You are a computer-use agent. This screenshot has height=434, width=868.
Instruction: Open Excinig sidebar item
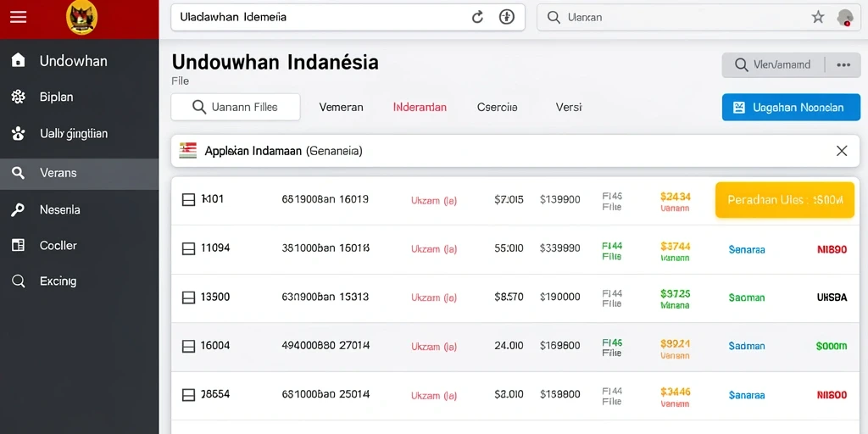click(x=79, y=281)
